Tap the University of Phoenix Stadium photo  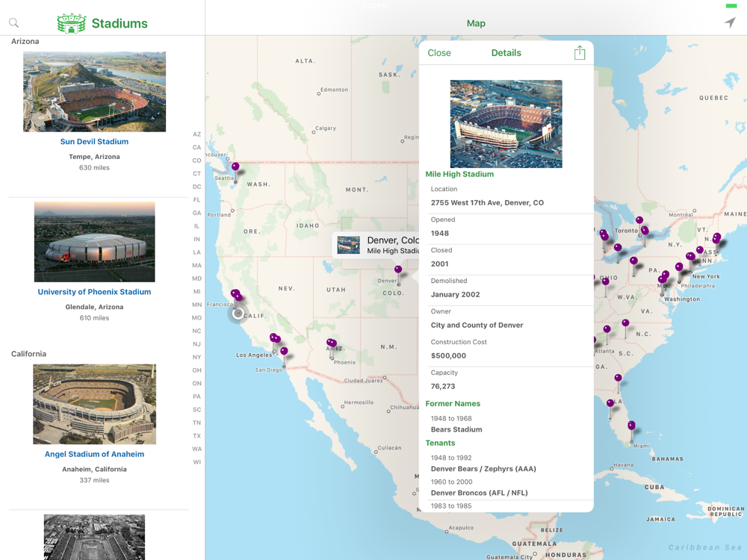coord(94,242)
